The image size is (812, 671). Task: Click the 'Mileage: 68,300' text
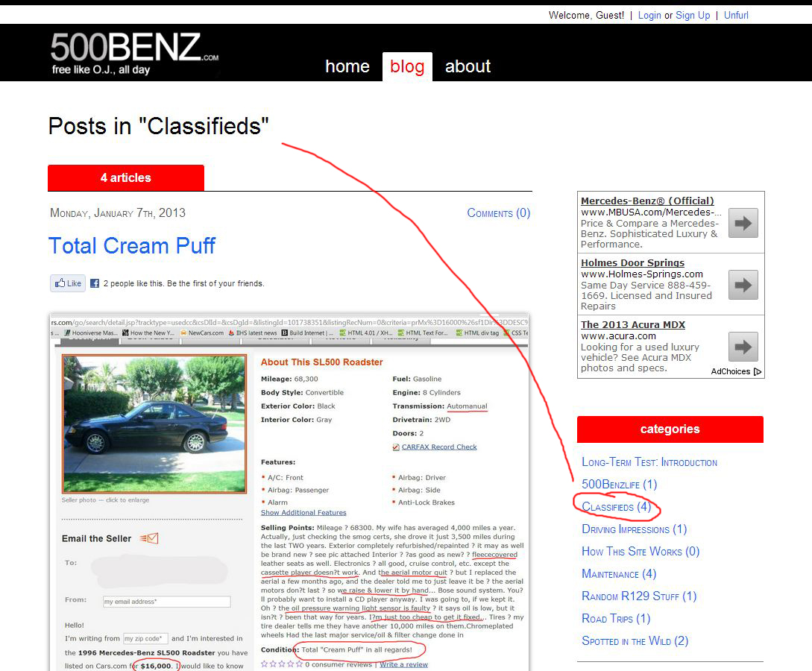point(289,379)
